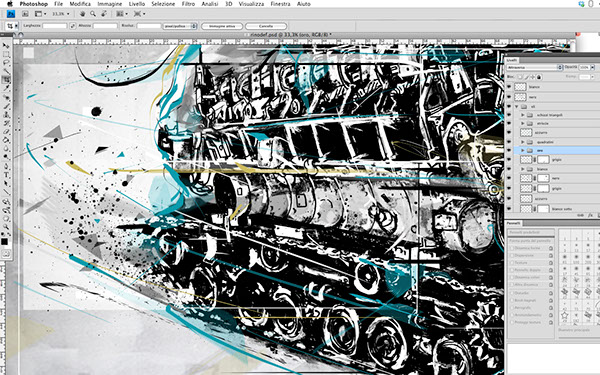Click the Larghezza input field
The height and width of the screenshot is (375, 600).
pyautogui.click(x=55, y=26)
